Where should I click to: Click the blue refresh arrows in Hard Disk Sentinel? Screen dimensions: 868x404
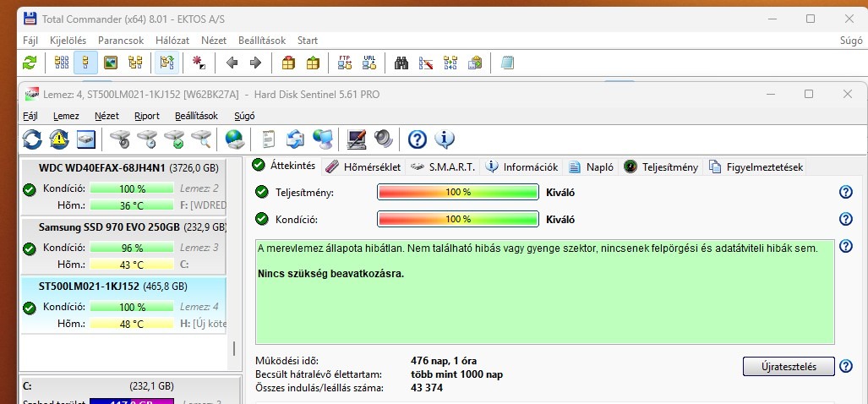click(32, 139)
